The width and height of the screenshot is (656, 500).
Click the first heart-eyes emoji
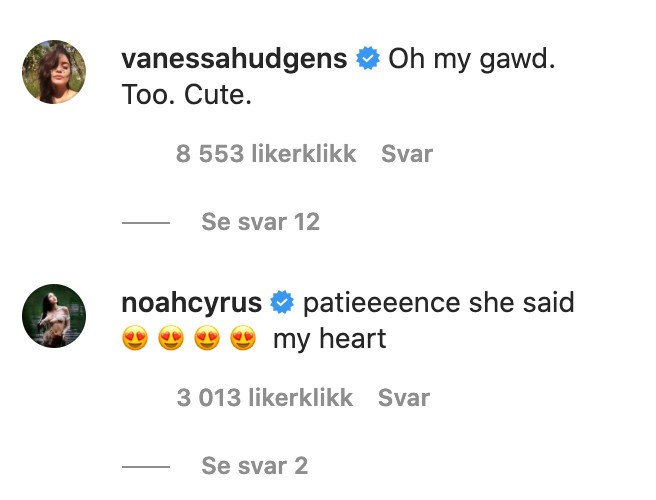[135, 338]
